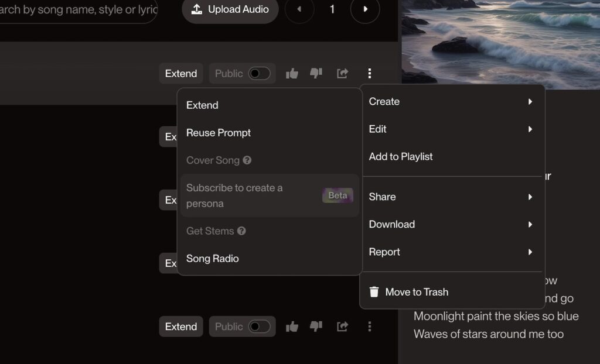Click the bottom row share icon
Image resolution: width=600 pixels, height=364 pixels.
(x=342, y=327)
